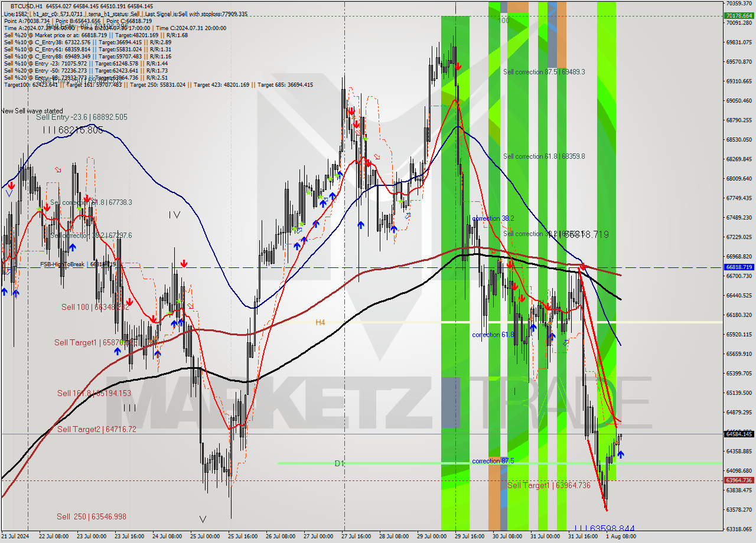Select the 'Line:1582' indicator info line
The image size is (756, 543).
point(126,14)
